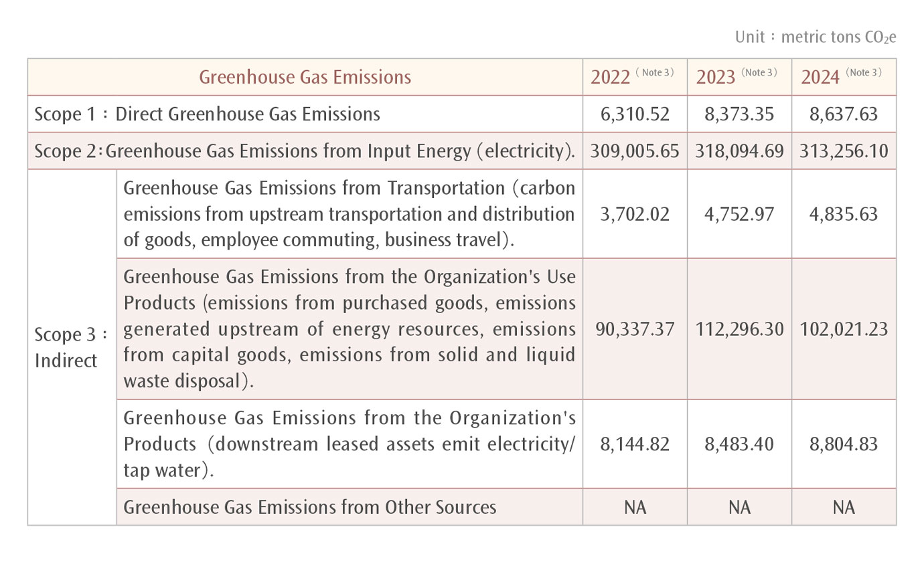This screenshot has width=924, height=562.
Task: Select the 2022 value 8,144.82
Action: click(x=635, y=444)
